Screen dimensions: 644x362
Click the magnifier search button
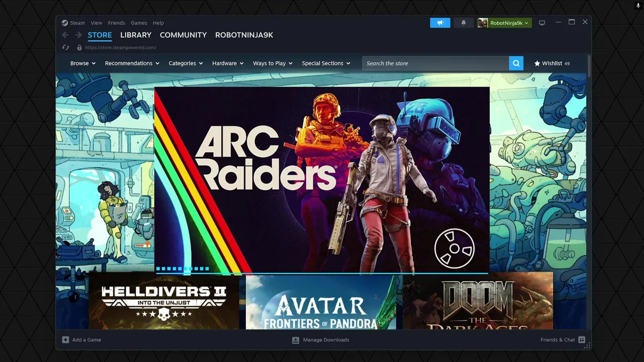[x=516, y=63]
